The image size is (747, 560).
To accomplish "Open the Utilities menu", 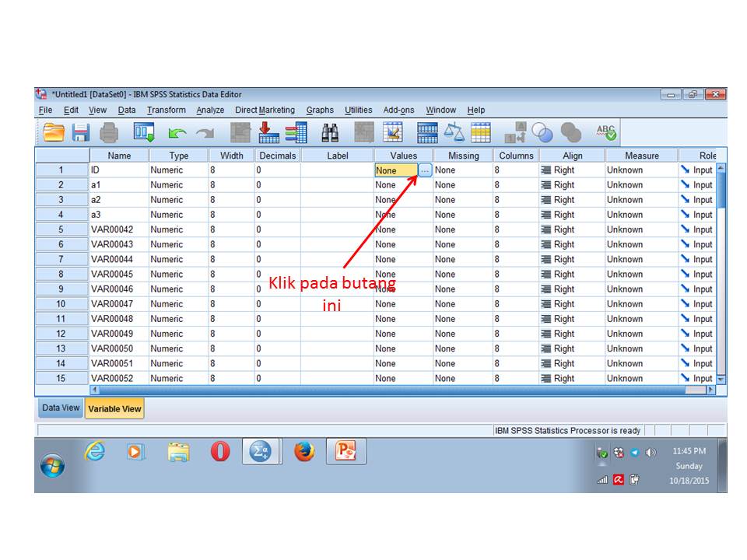I will pos(358,110).
